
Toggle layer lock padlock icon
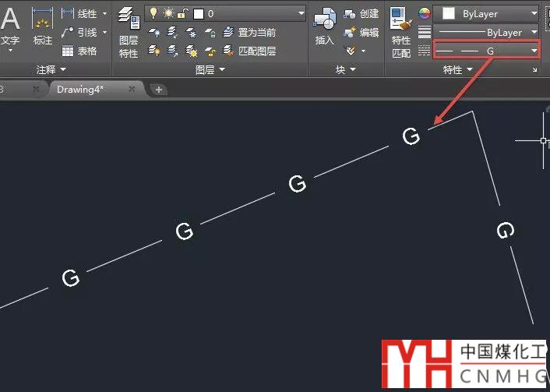182,13
